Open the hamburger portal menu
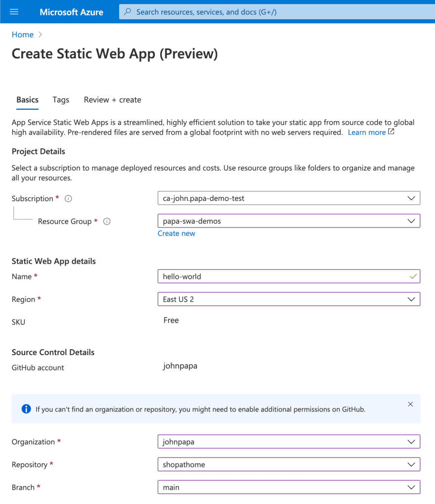This screenshot has height=504, width=435. 14,12
